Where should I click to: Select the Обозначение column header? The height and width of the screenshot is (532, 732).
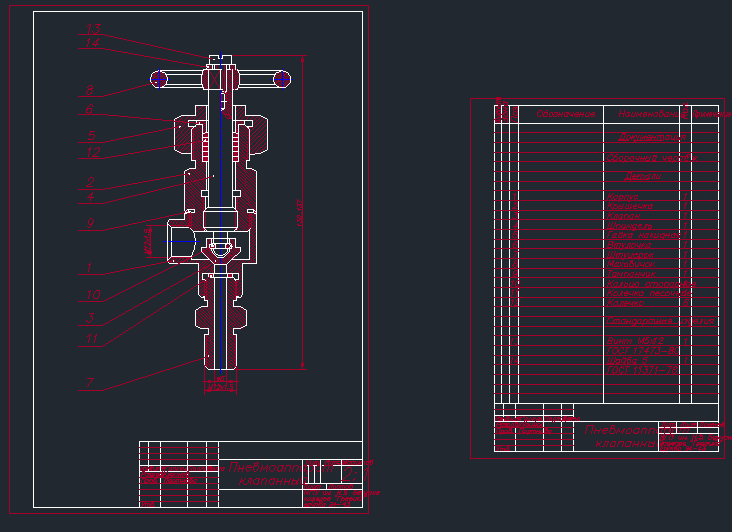pos(566,114)
